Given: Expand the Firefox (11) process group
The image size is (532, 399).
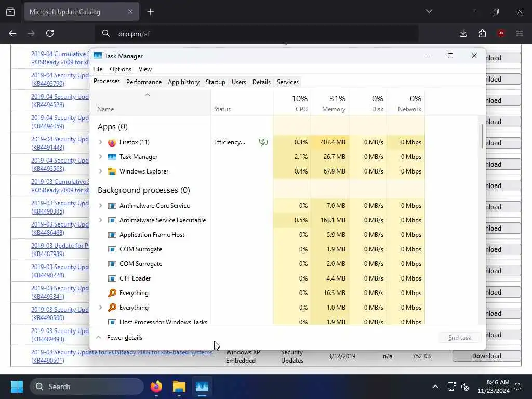Looking at the screenshot, I should tap(100, 142).
